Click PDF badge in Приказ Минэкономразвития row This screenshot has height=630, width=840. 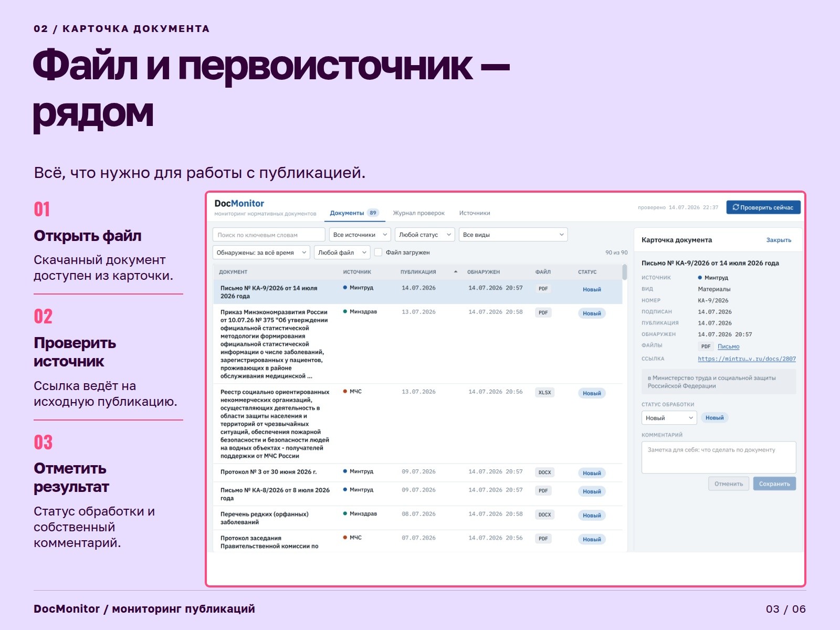(x=543, y=313)
